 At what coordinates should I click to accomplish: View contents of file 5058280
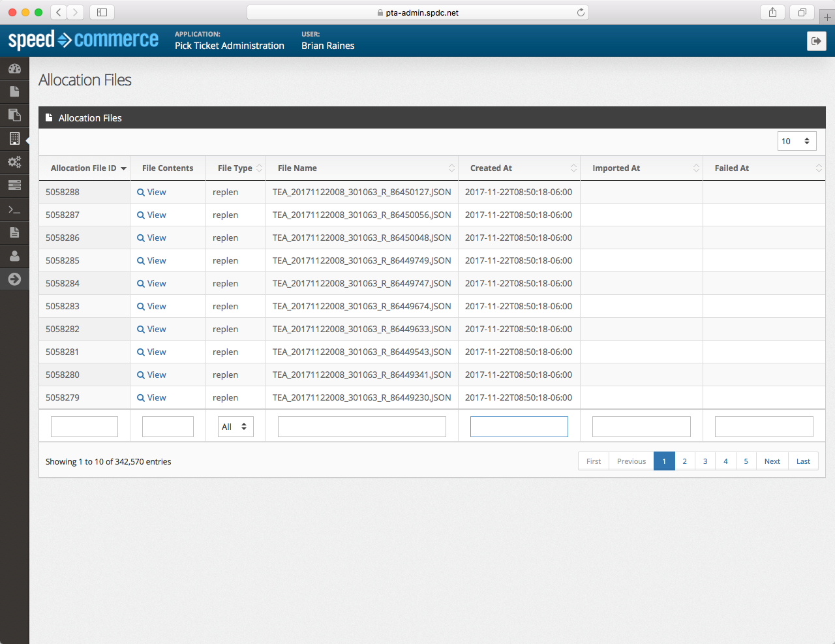151,375
